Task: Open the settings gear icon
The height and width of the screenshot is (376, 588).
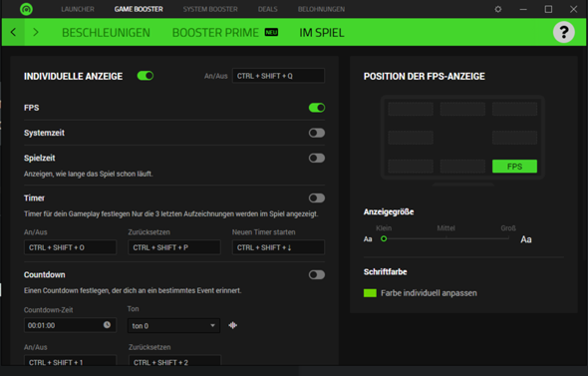Action: pyautogui.click(x=498, y=9)
